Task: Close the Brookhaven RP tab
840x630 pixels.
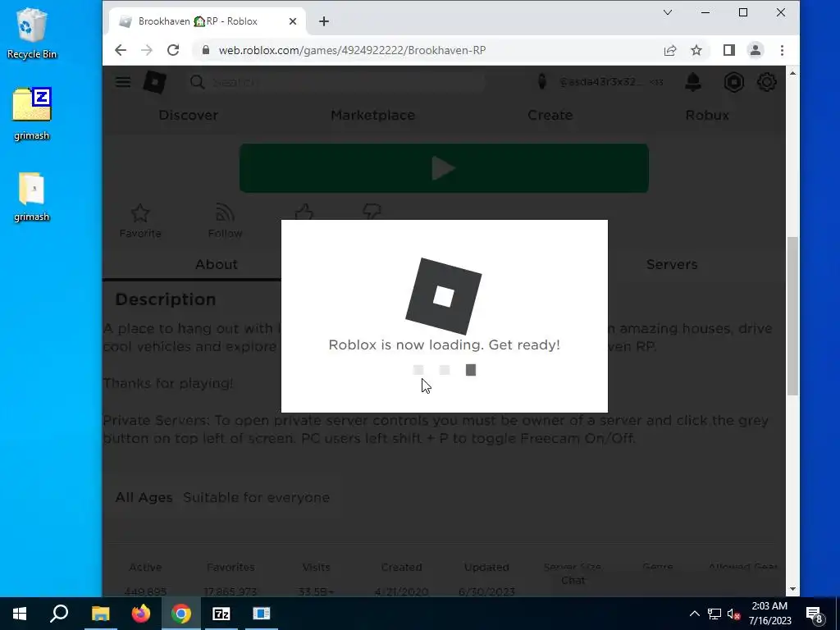Action: (293, 21)
